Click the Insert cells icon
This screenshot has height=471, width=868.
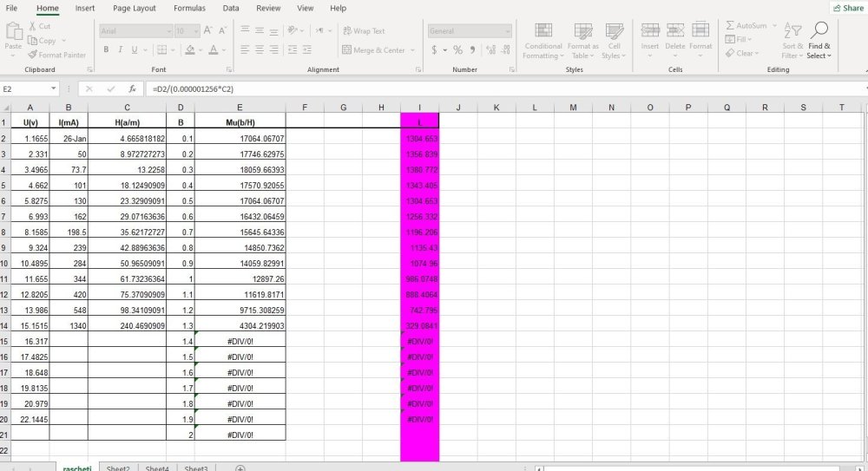(650, 30)
